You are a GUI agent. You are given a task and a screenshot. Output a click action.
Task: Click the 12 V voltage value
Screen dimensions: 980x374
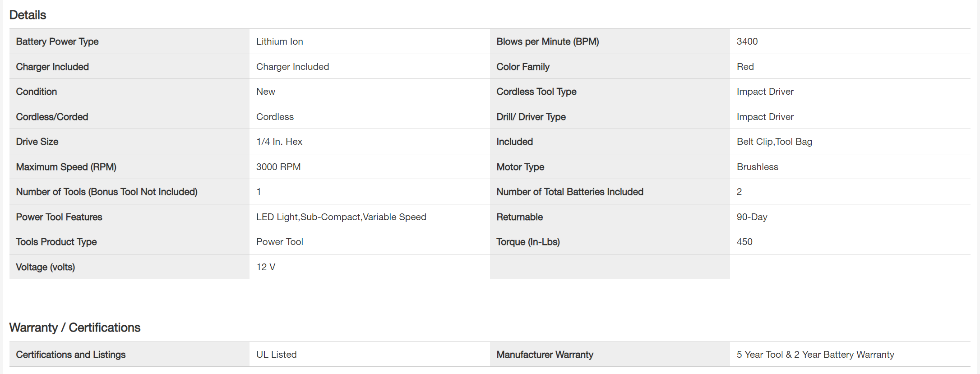point(265,267)
